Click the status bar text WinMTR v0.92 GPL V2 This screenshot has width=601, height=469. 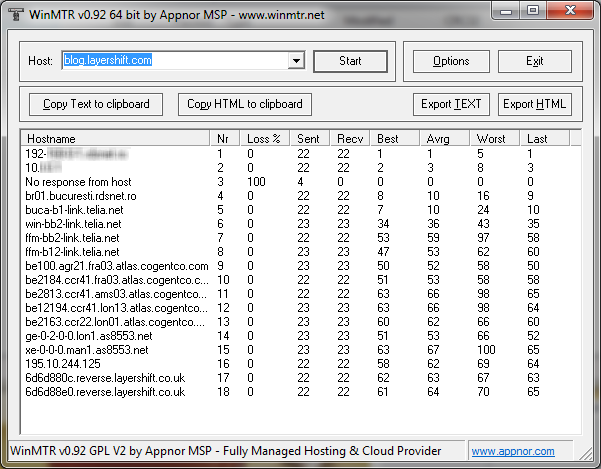click(225, 451)
